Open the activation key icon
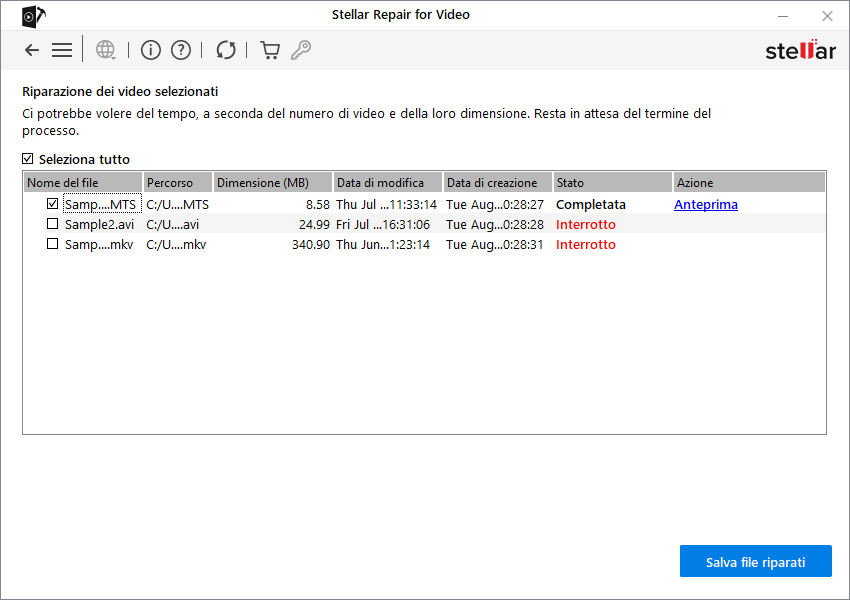This screenshot has width=850, height=600. coord(301,50)
